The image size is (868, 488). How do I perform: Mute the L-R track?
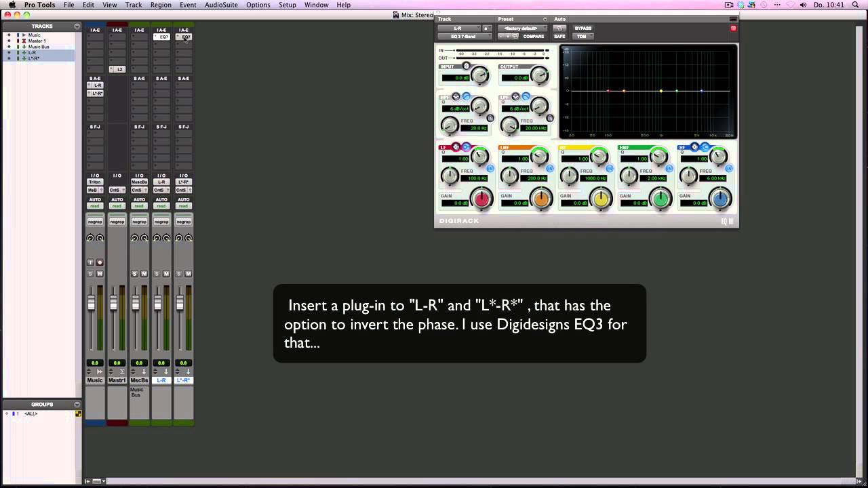[x=166, y=274]
